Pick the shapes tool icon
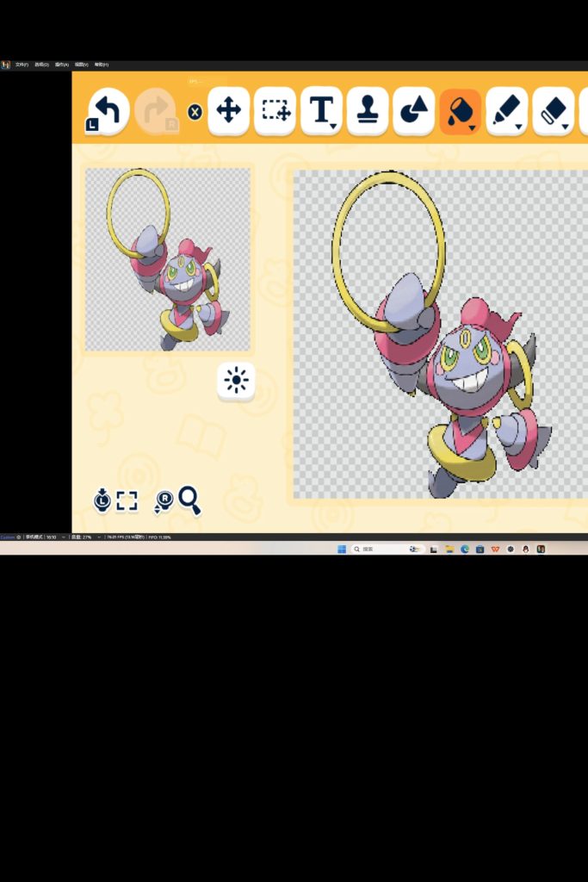The width and height of the screenshot is (588, 882). tap(414, 110)
